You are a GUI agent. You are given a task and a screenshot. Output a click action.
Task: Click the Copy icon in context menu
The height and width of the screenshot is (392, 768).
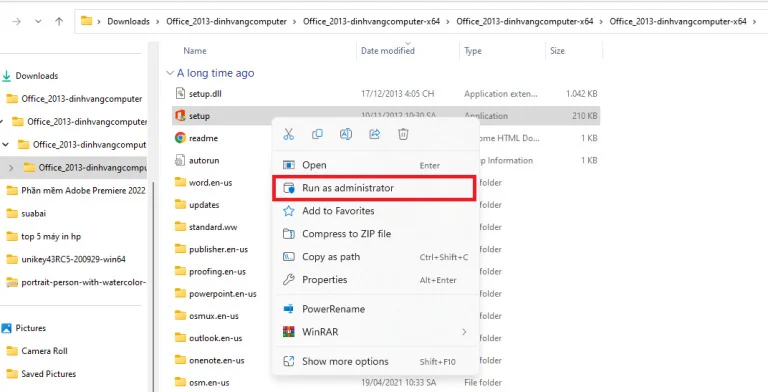pyautogui.click(x=317, y=134)
